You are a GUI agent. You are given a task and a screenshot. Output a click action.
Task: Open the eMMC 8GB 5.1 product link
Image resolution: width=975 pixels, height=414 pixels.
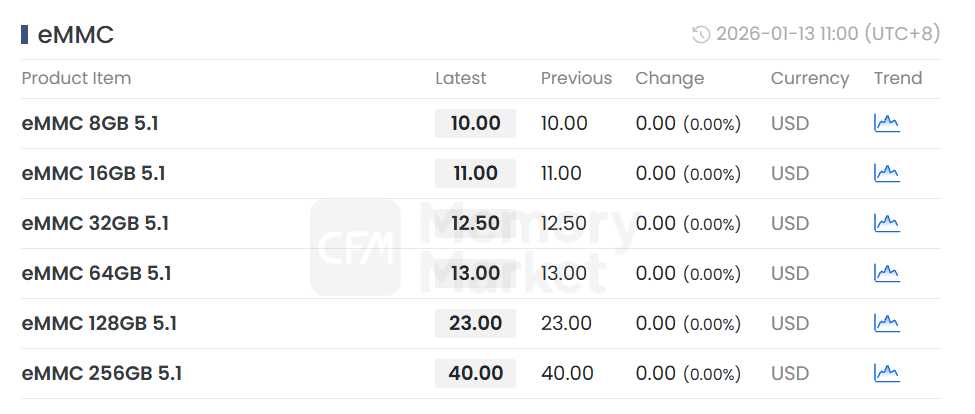coord(90,124)
